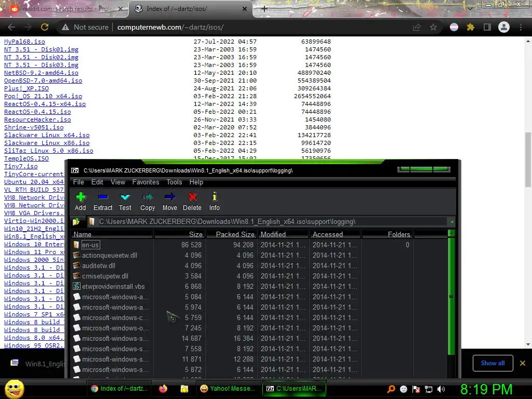Click the Not secure warning icon
The image size is (532, 399).
tap(65, 27)
